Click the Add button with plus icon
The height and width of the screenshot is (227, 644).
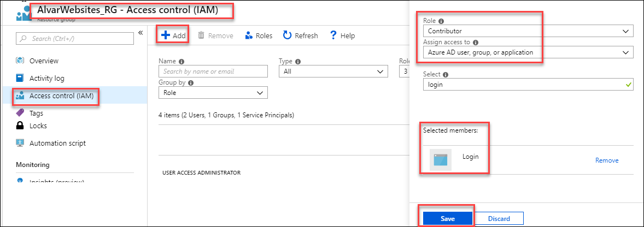(173, 35)
